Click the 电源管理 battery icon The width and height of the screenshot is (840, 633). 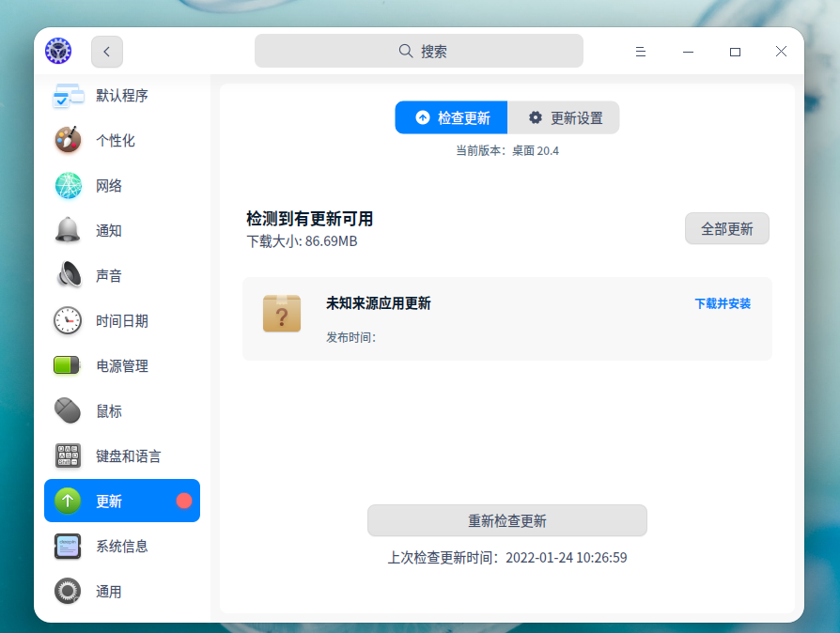[x=68, y=365]
